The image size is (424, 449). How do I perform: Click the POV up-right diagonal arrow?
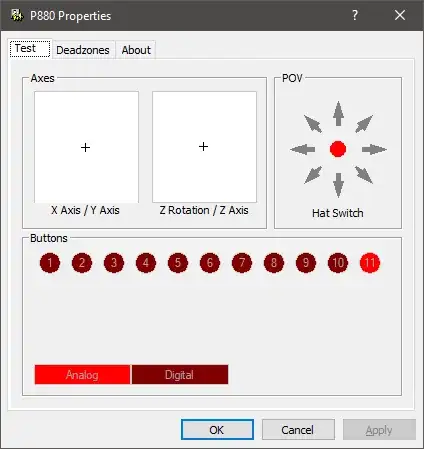364,124
